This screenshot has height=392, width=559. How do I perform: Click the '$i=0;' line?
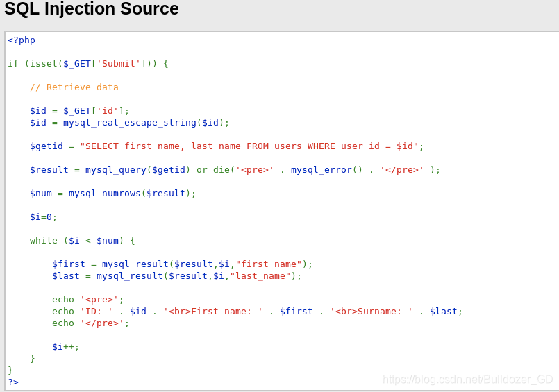click(43, 217)
